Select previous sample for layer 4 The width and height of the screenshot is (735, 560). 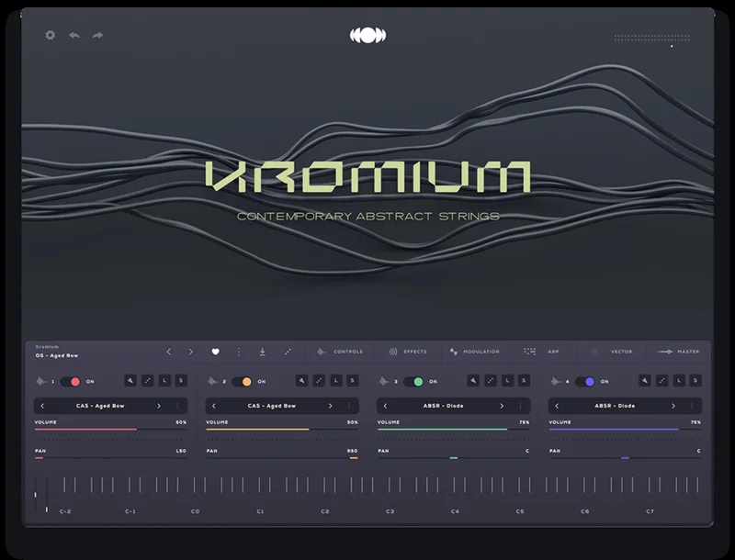click(558, 406)
